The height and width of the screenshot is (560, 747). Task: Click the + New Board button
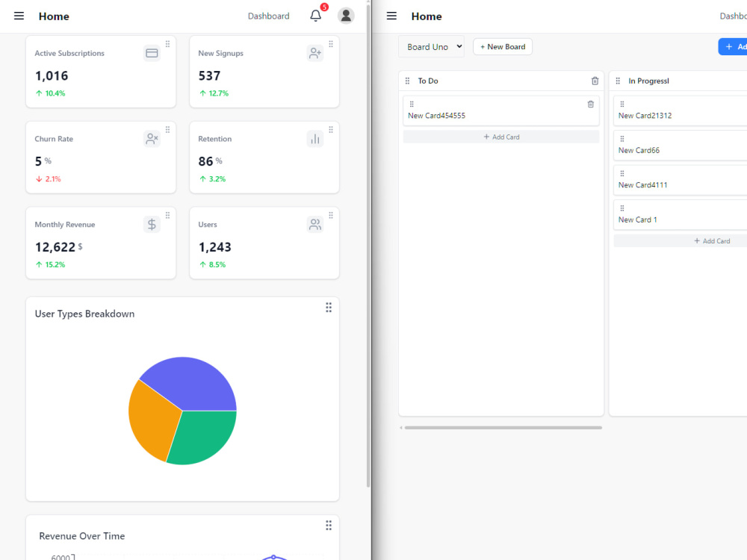click(x=503, y=46)
